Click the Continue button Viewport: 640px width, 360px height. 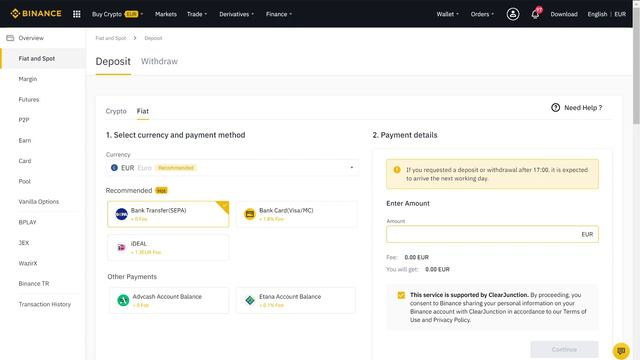[x=564, y=349]
